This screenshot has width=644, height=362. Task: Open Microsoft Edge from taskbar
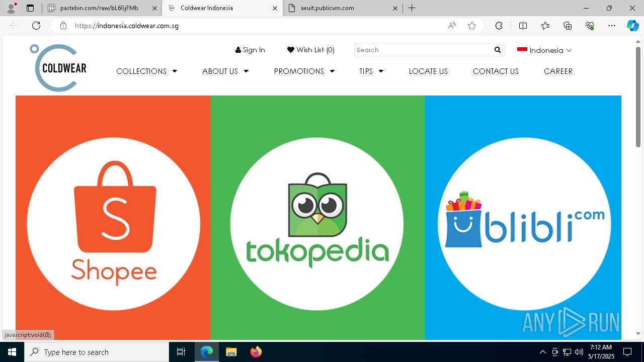coord(207,352)
